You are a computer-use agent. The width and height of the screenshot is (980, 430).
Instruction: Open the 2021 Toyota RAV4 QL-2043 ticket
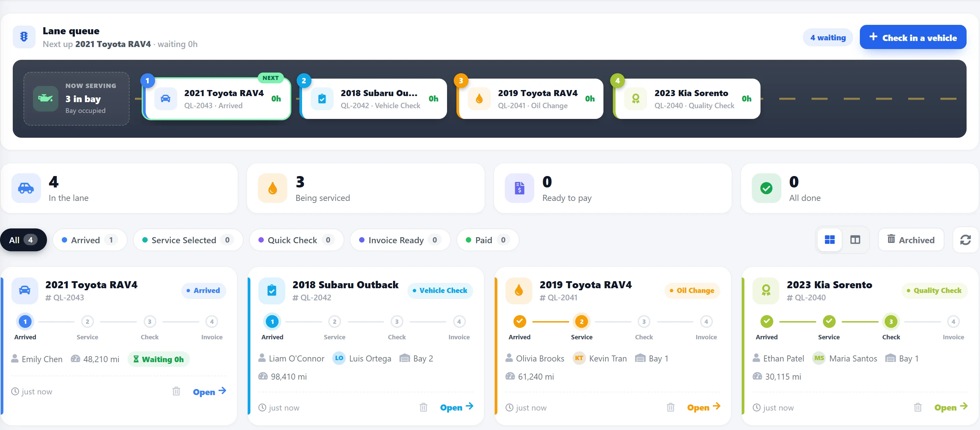click(x=210, y=391)
